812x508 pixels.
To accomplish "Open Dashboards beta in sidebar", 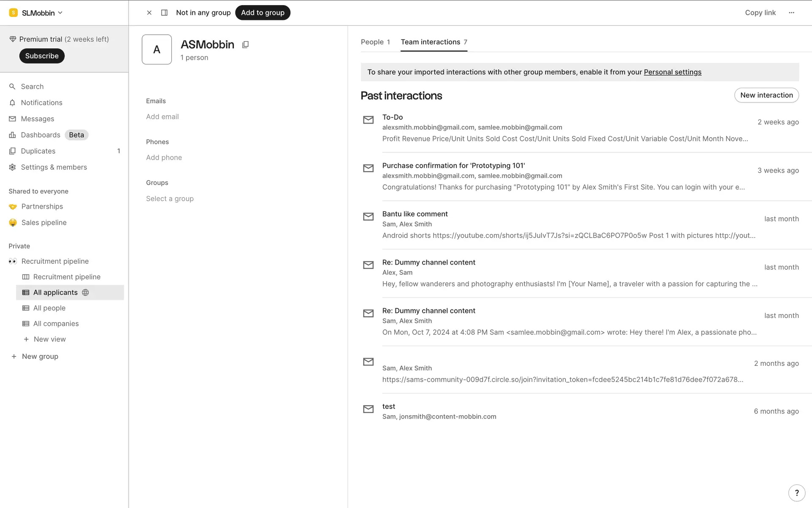I will coord(41,135).
